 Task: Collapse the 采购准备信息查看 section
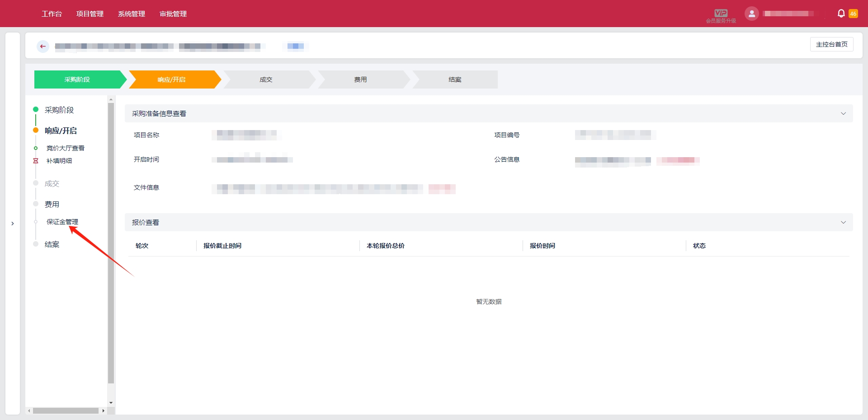pos(843,114)
